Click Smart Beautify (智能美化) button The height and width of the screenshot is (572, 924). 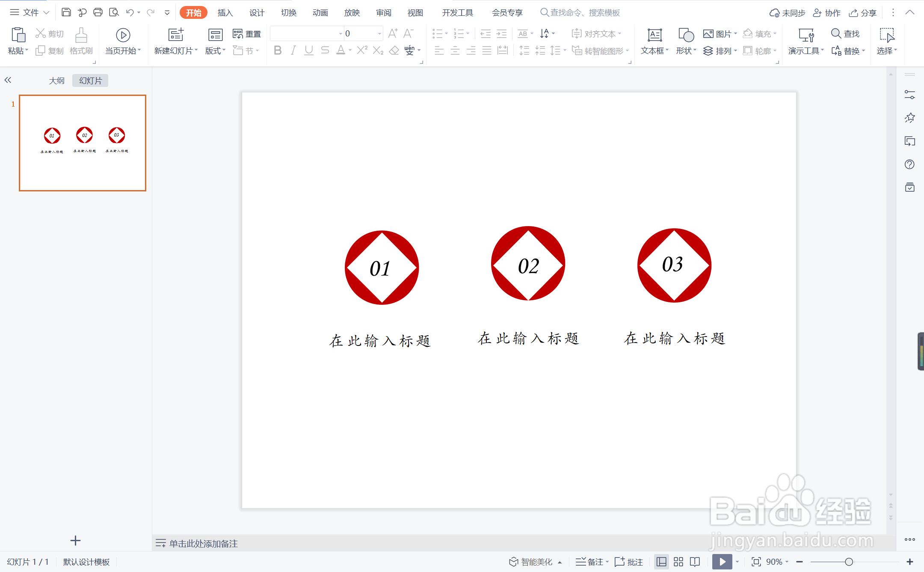[531, 562]
